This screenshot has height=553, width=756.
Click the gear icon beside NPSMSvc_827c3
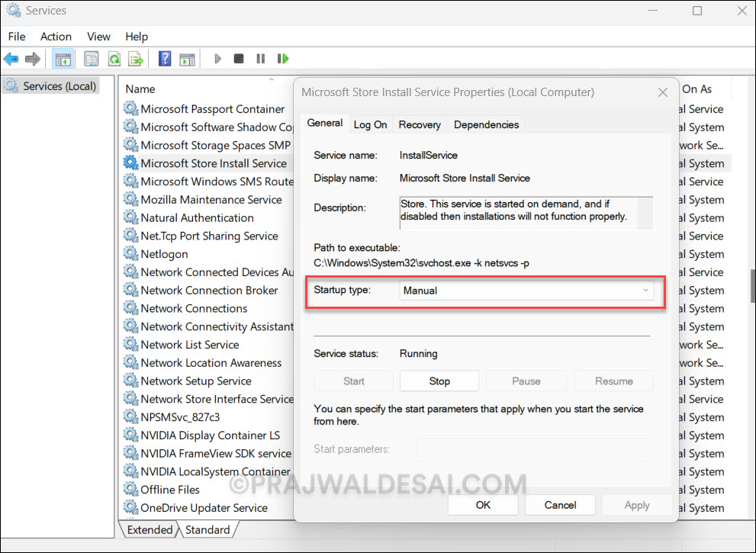coord(130,416)
